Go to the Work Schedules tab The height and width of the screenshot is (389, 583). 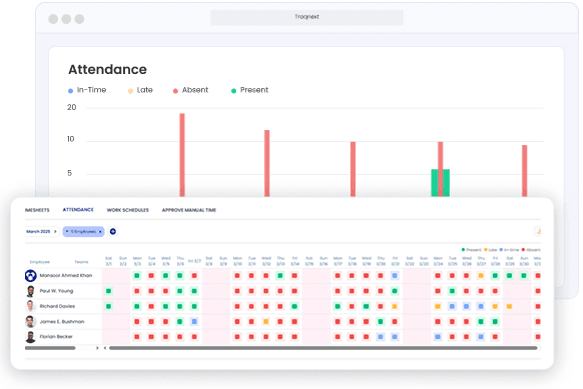(x=128, y=210)
